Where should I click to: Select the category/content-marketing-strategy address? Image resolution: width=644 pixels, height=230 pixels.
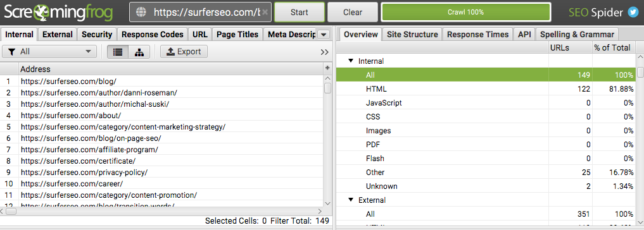point(162,126)
